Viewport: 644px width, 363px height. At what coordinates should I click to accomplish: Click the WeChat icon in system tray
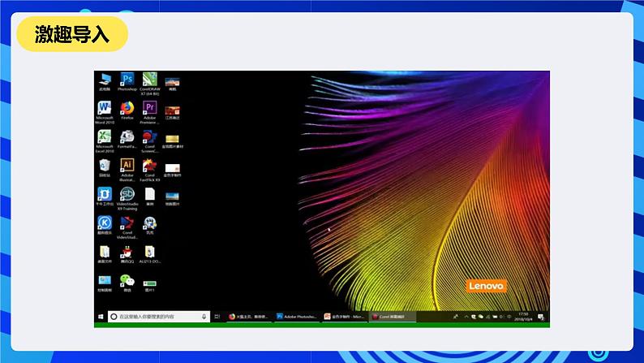tap(481, 317)
